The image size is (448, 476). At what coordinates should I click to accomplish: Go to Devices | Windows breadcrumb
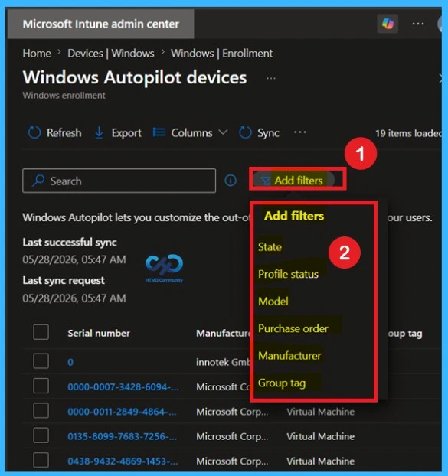(x=111, y=54)
